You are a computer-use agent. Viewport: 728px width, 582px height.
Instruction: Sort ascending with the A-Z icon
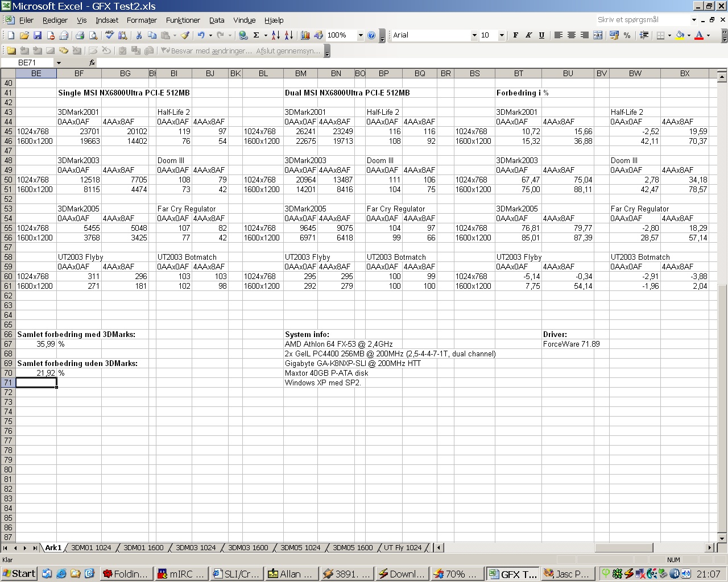click(275, 35)
